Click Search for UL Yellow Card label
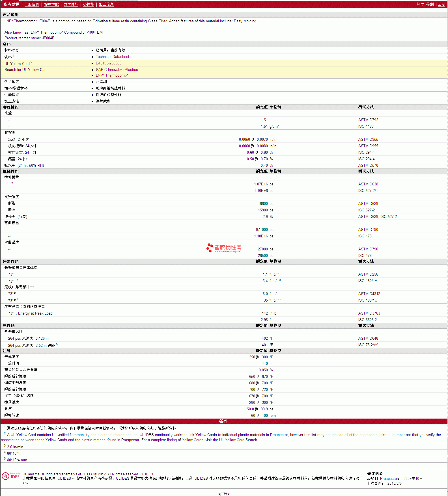Viewport: 448px width, 496px height. (26, 70)
